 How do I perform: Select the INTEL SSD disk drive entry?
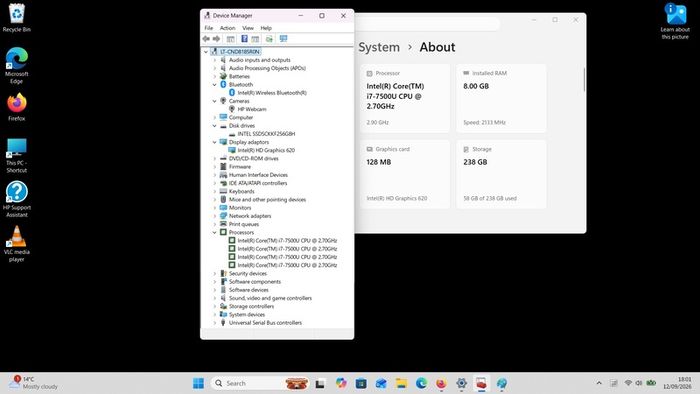[x=266, y=134]
